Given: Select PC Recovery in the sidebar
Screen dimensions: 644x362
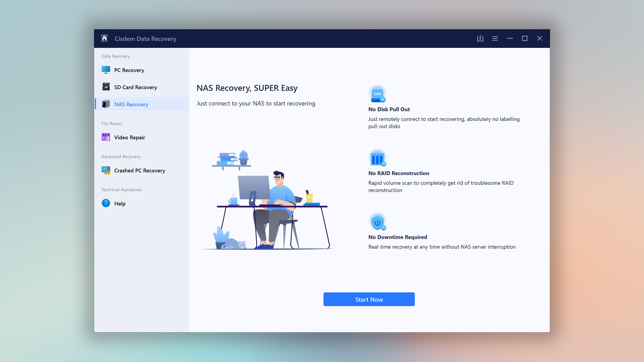Looking at the screenshot, I should tap(142, 70).
